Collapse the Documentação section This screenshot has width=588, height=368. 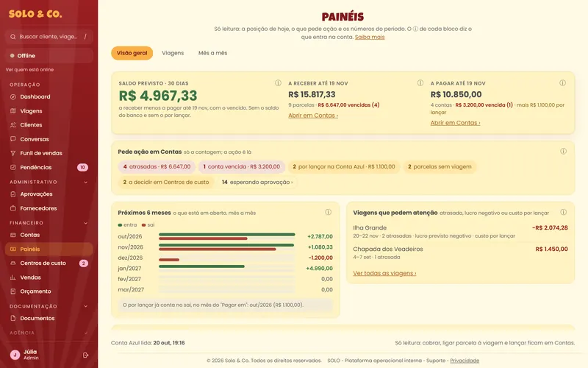(85, 306)
